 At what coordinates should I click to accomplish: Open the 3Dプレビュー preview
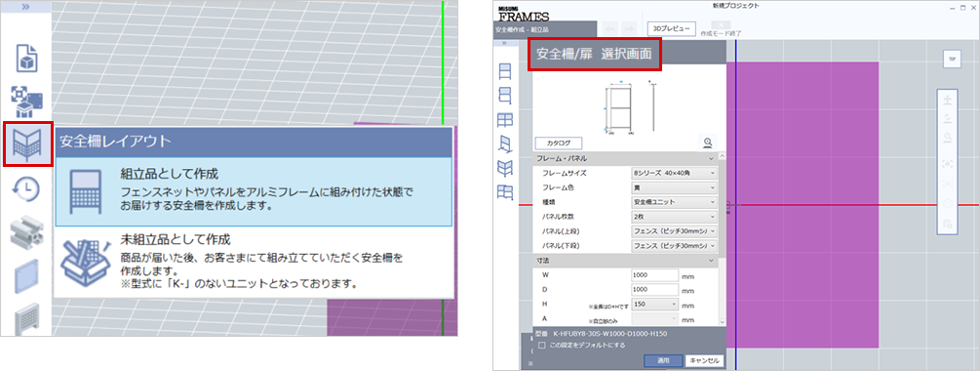tap(671, 28)
